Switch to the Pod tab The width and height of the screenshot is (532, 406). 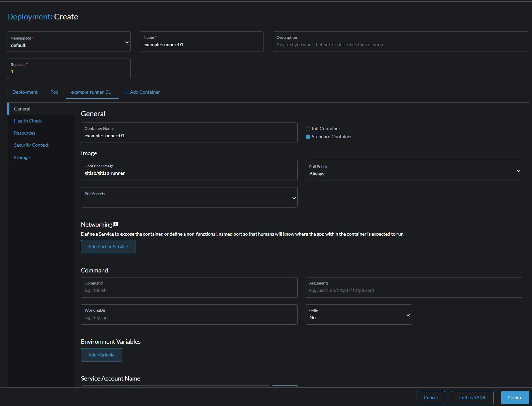(55, 92)
